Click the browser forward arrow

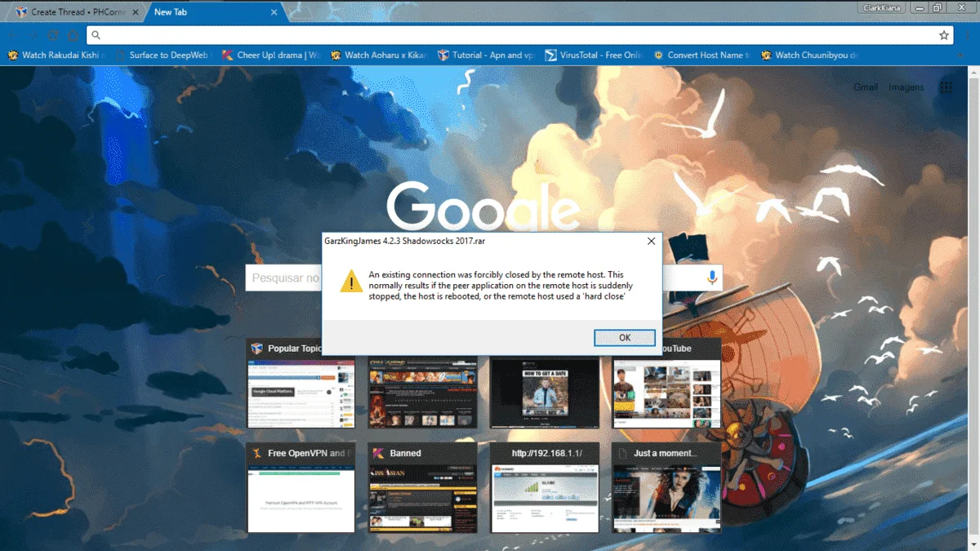(33, 36)
